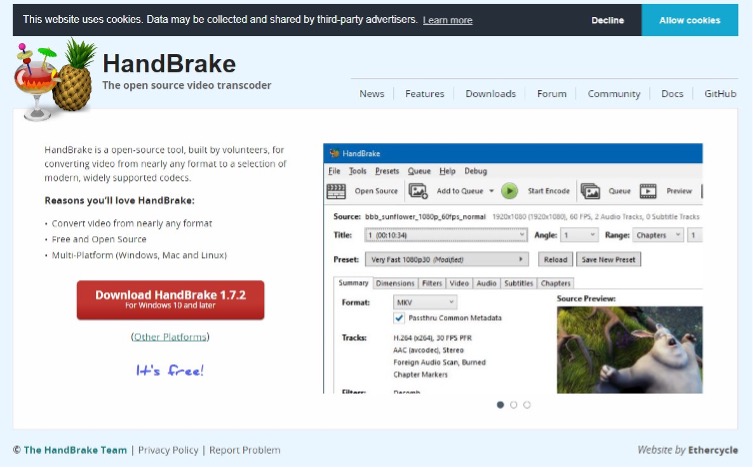Click the Add to Queue image icon

(x=418, y=191)
